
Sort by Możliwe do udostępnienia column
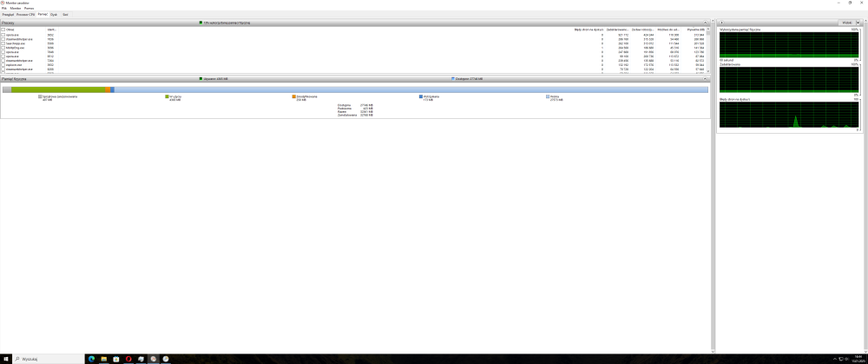click(x=668, y=30)
